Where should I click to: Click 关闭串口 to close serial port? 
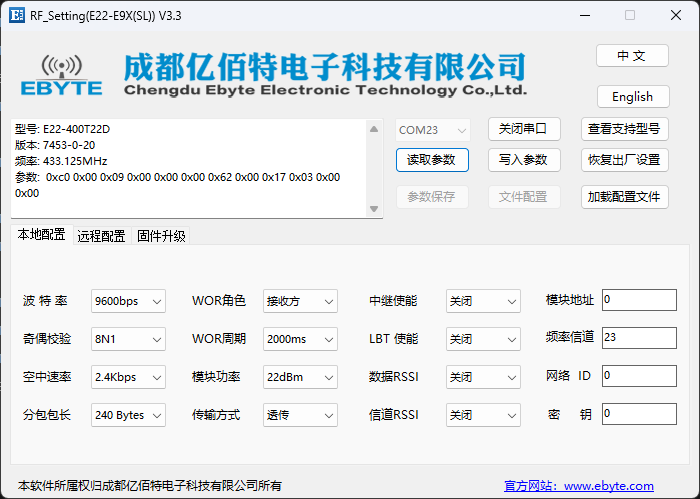[x=523, y=129]
